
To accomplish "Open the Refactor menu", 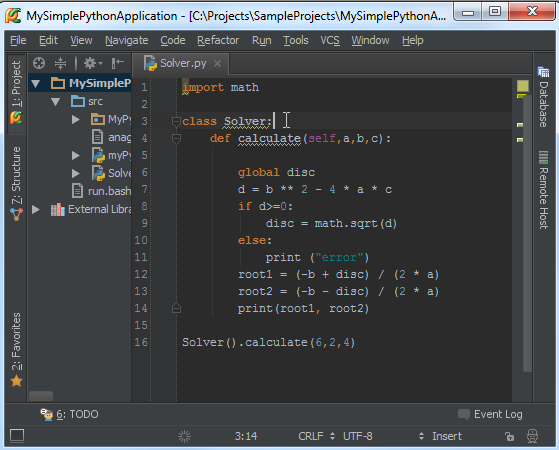I will click(218, 40).
